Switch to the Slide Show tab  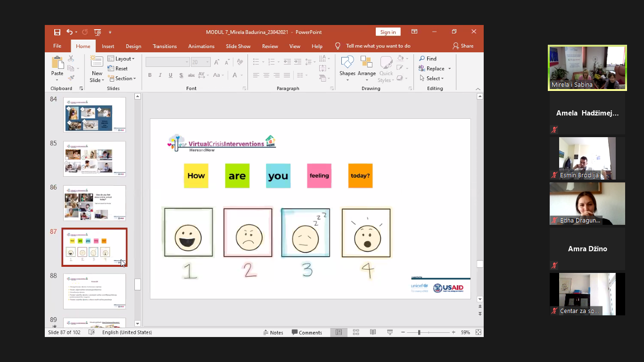pos(238,46)
